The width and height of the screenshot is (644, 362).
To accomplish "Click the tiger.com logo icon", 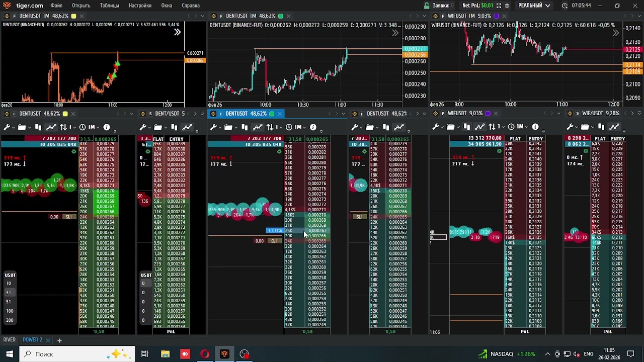I will pyautogui.click(x=7, y=6).
